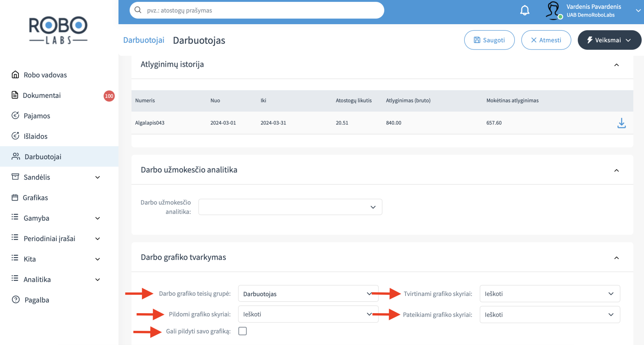Enable Gali pildyti savo grafiką checkbox
Screen dimensions: 644x345
pyautogui.click(x=243, y=331)
